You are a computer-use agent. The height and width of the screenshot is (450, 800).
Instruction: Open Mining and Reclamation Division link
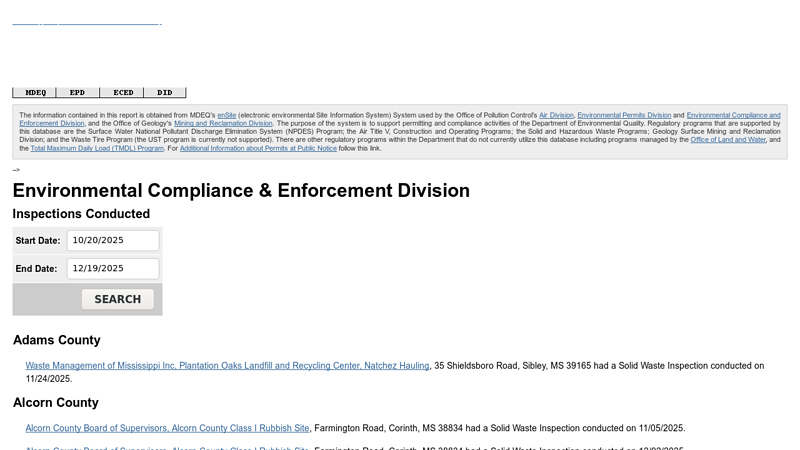pos(223,123)
